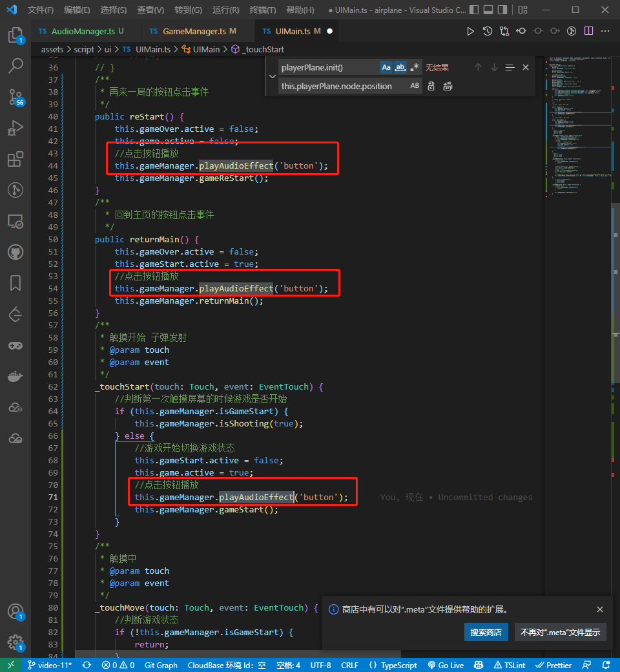Click video-11* git branch in status bar

[x=50, y=665]
